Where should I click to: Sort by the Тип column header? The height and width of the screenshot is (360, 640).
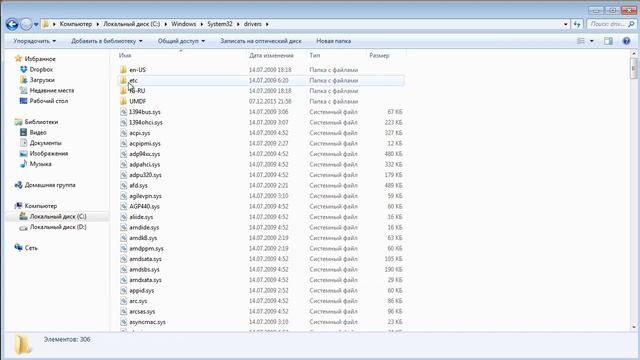click(315, 56)
